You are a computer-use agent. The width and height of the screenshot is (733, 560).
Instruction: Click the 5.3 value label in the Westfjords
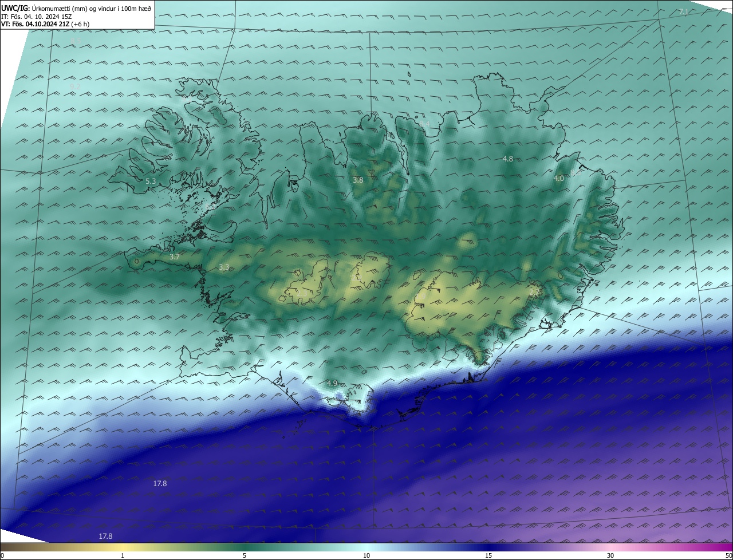(x=151, y=181)
